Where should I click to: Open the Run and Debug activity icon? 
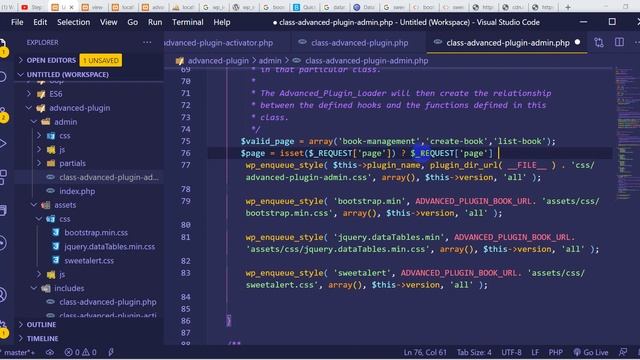(2, 144)
